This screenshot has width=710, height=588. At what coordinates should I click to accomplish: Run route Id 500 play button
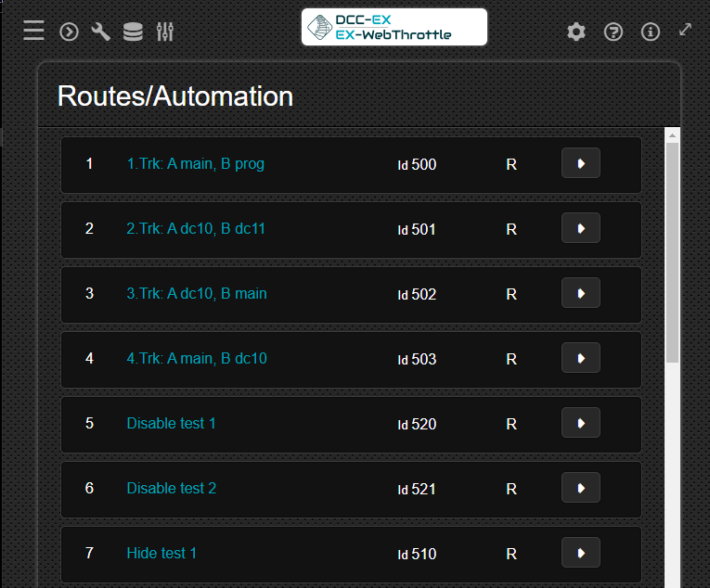(580, 163)
